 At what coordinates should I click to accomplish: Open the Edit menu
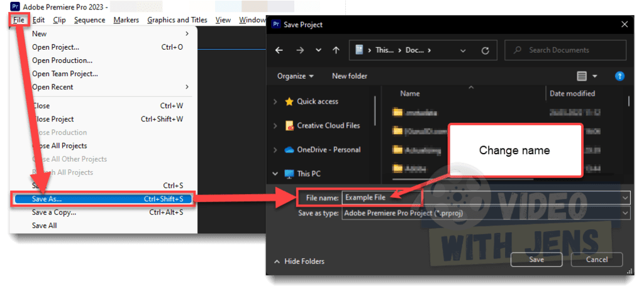pos(38,20)
